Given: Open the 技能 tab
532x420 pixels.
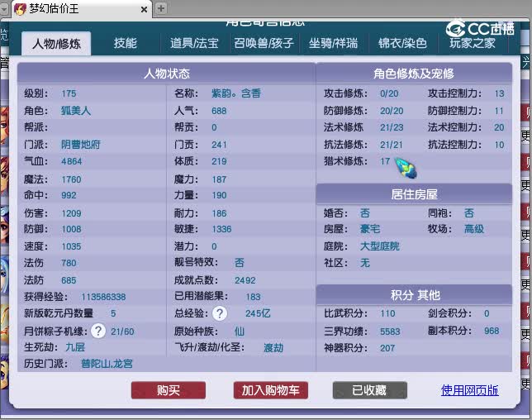Looking at the screenshot, I should (126, 43).
